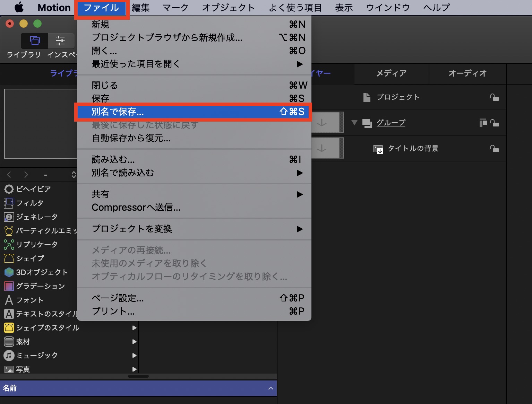Open the Apple menu
The width and height of the screenshot is (532, 404).
click(19, 7)
